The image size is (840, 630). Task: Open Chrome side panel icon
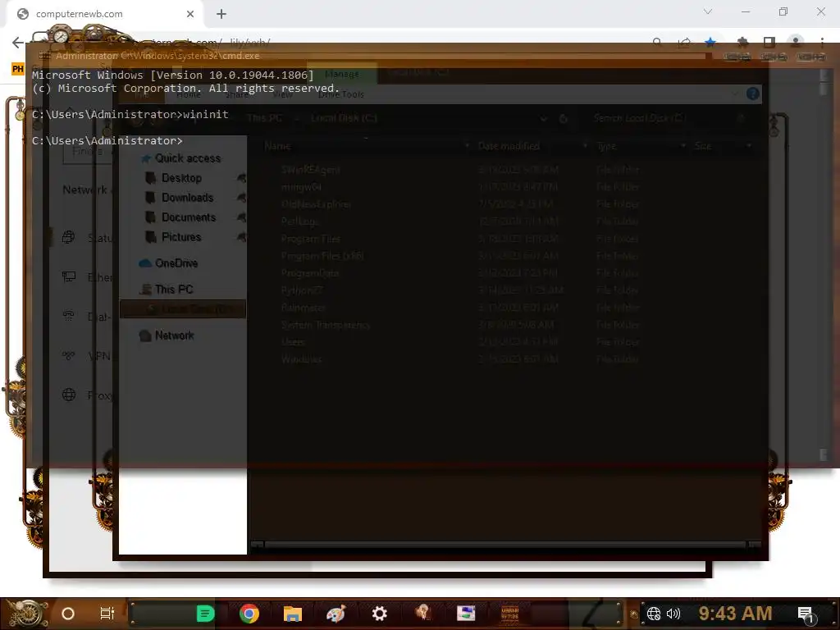[x=769, y=42]
